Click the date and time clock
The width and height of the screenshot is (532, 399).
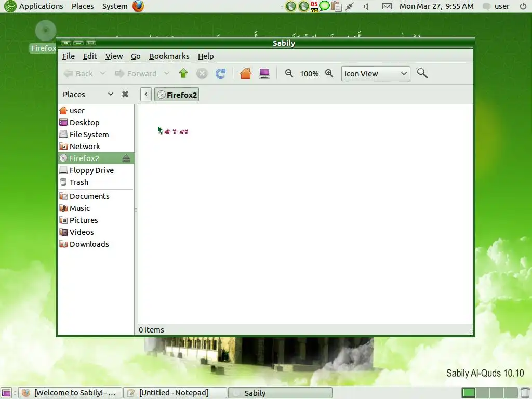436,6
